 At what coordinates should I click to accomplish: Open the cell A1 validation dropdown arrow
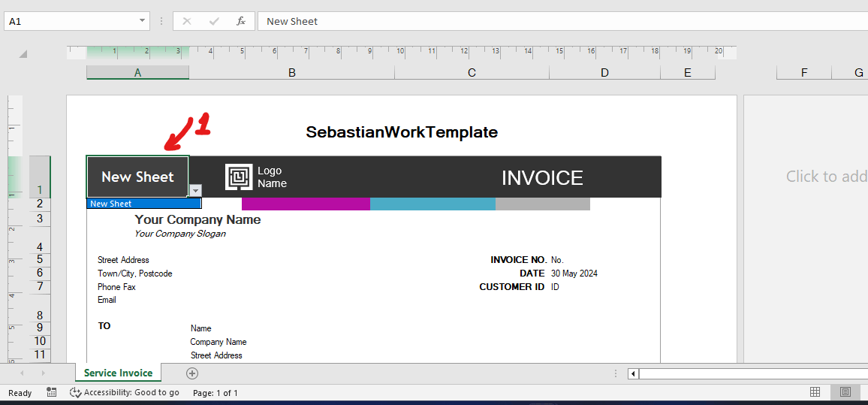tap(195, 191)
